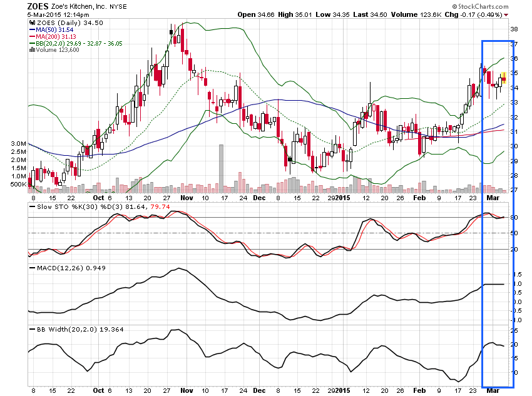The image size is (532, 396).
Task: Click the 5-Mar-2015 12:14pm timestamp
Action: tap(58, 14)
